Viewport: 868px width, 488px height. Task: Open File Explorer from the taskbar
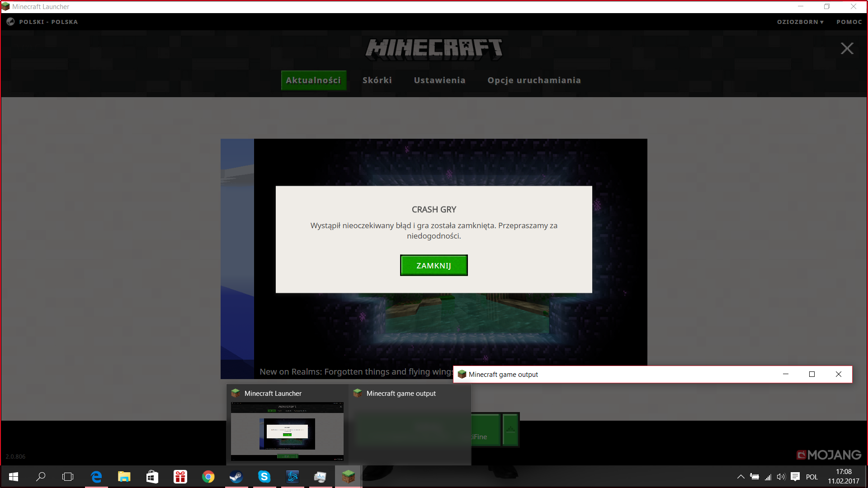point(124,477)
